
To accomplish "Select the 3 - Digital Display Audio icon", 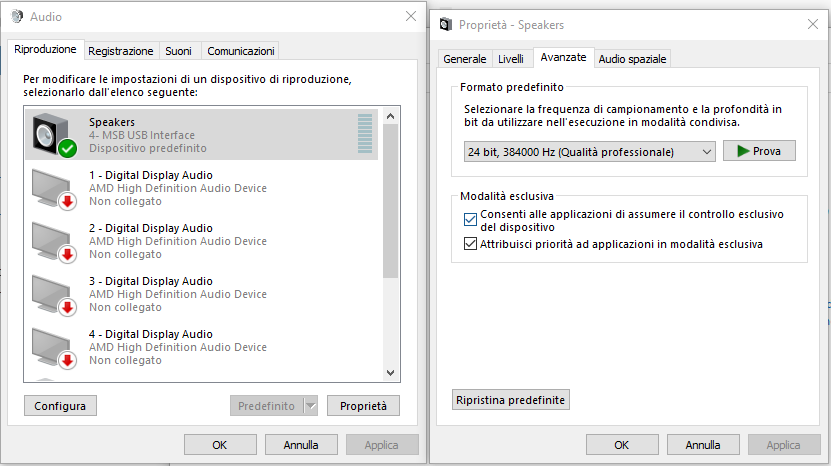I will (54, 294).
